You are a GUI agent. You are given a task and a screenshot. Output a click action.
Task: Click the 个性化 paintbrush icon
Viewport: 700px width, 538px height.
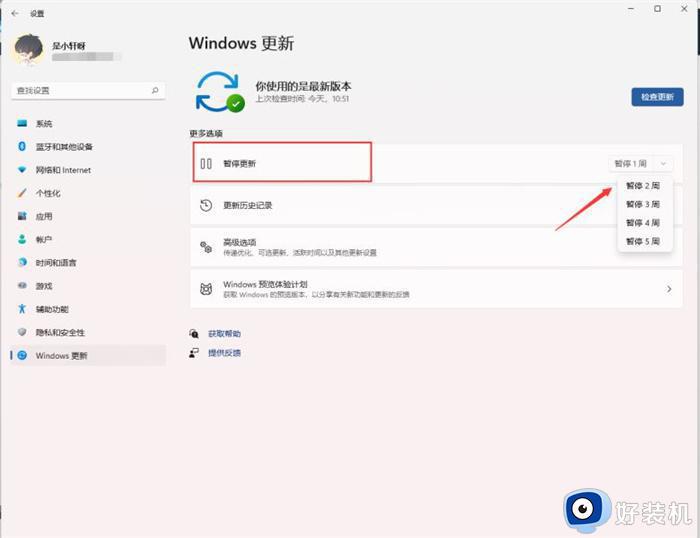22,193
